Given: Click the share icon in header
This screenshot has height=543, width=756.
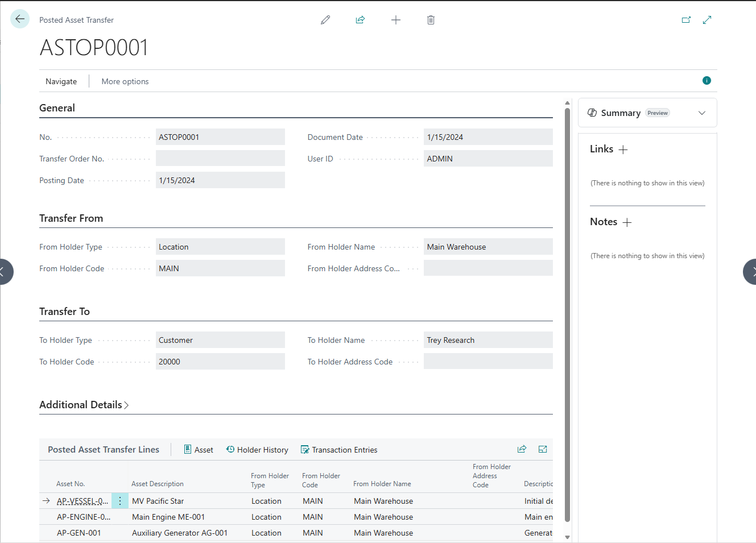Looking at the screenshot, I should click(x=360, y=20).
